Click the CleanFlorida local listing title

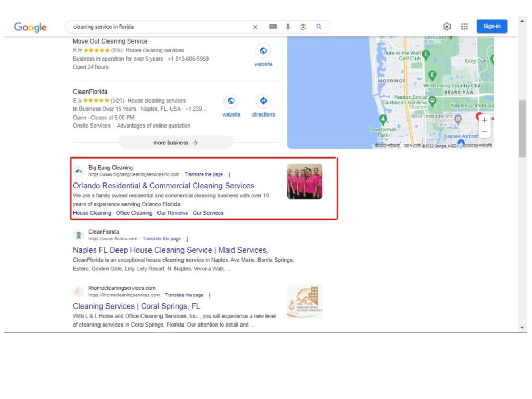pos(90,92)
